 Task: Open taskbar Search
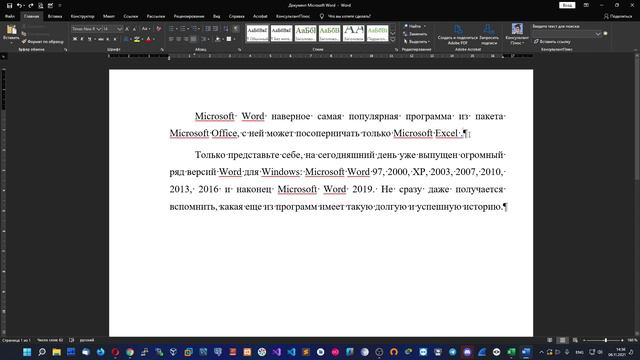pos(42,352)
